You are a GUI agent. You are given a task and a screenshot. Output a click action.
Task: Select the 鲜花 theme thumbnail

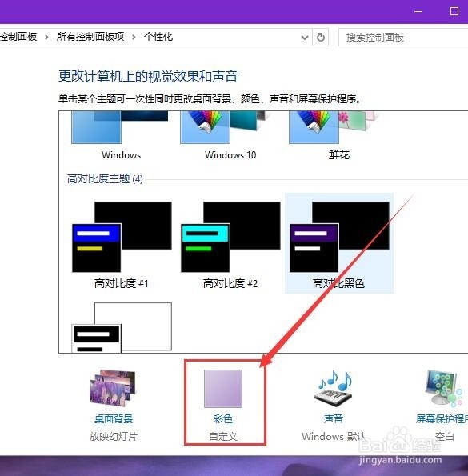coord(332,127)
